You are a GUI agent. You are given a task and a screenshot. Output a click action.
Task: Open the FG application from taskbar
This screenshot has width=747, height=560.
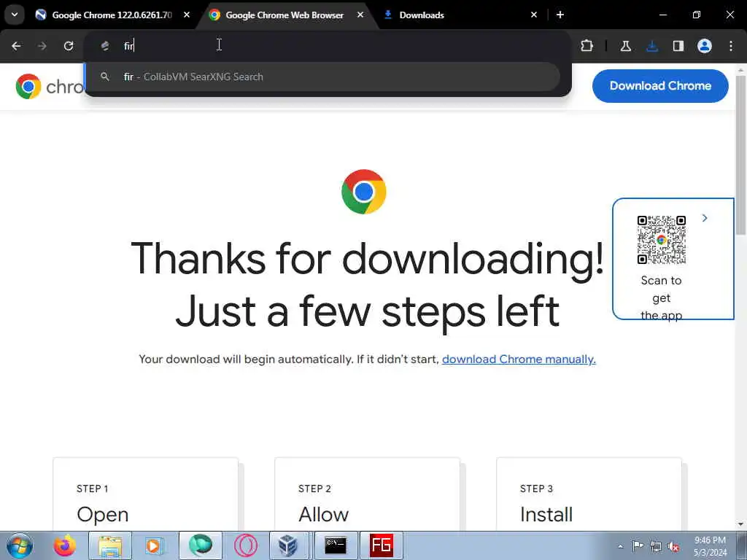tap(381, 545)
